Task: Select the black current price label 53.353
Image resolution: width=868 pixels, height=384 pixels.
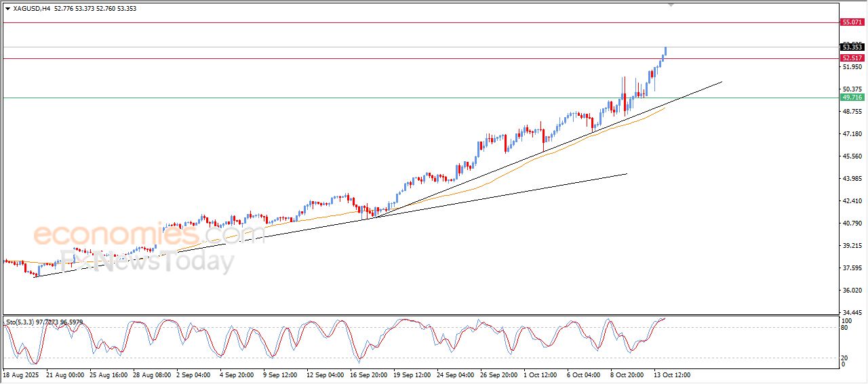Action: pos(852,47)
